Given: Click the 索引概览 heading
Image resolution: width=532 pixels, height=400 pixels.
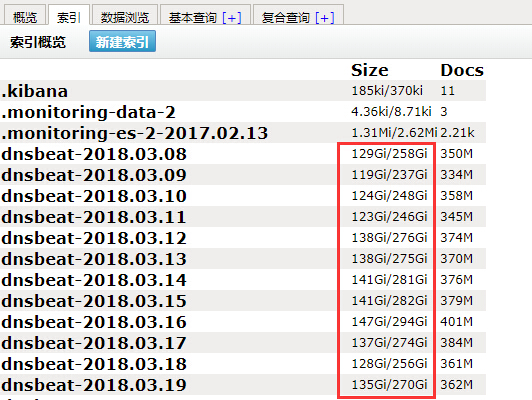Looking at the screenshot, I should click(x=38, y=42).
